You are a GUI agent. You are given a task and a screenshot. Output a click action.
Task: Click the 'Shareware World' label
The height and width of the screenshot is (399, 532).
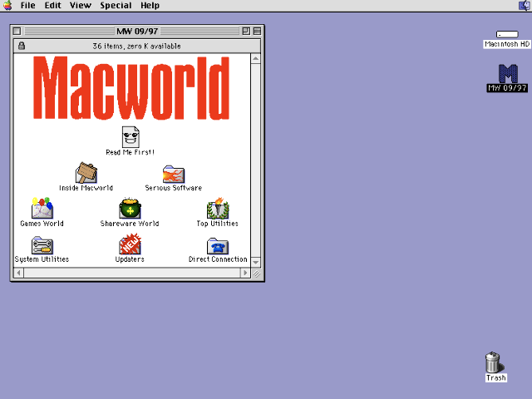130,224
